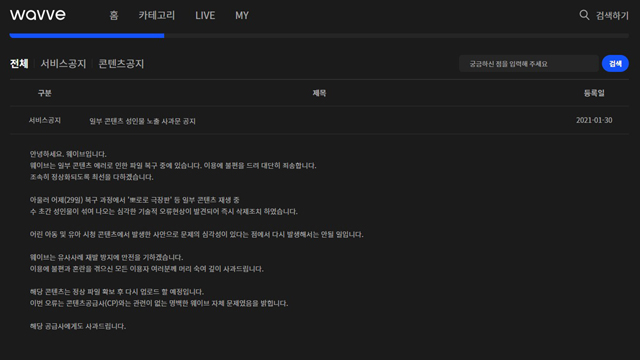640x360 pixels.
Task: Click the line beginning 해당 콘텐츠는 정상 파일 확보 후
Action: pos(117,292)
